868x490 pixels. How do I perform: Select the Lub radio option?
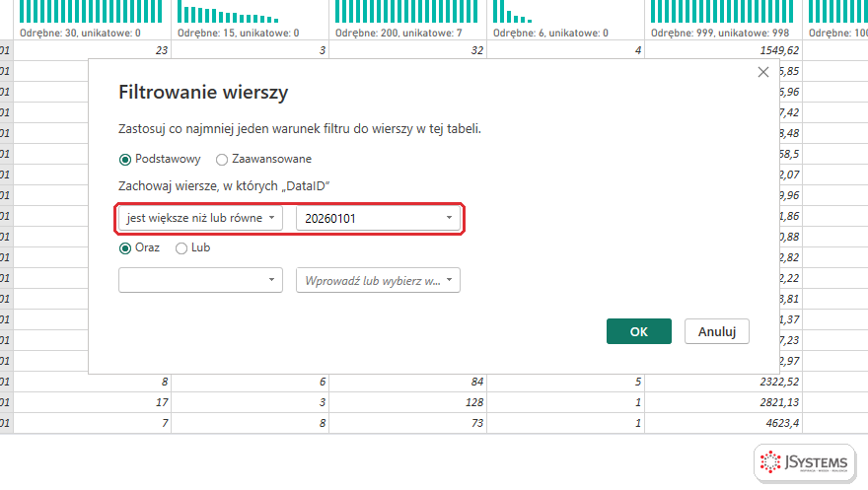pyautogui.click(x=181, y=248)
